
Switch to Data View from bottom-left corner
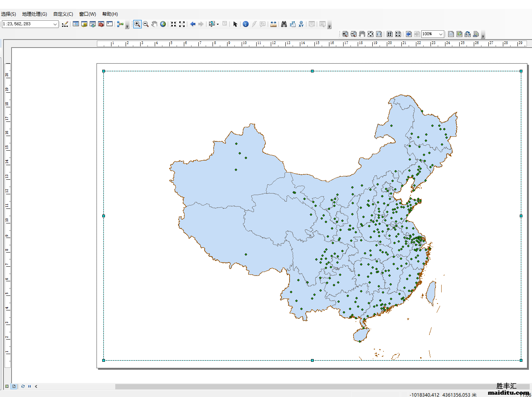tap(7, 386)
